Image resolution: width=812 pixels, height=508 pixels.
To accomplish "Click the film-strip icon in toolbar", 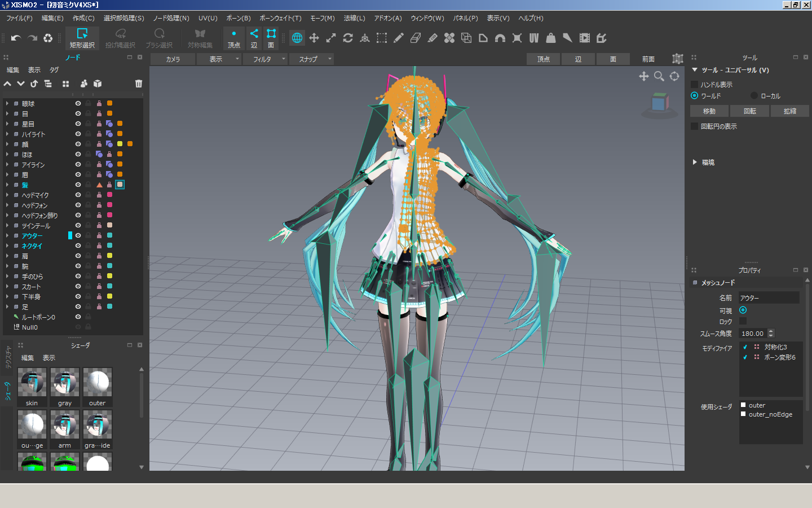I will [x=585, y=38].
